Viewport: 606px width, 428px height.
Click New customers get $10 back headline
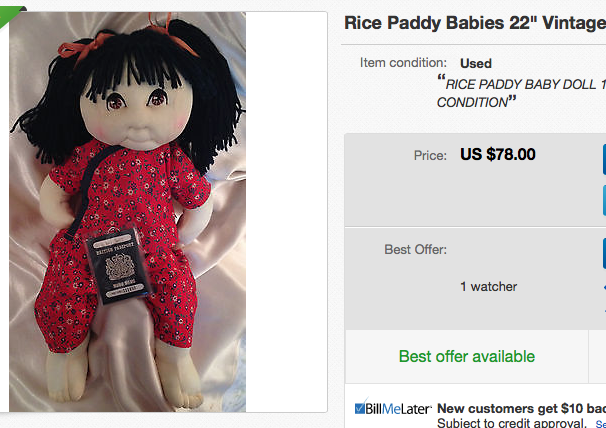521,408
